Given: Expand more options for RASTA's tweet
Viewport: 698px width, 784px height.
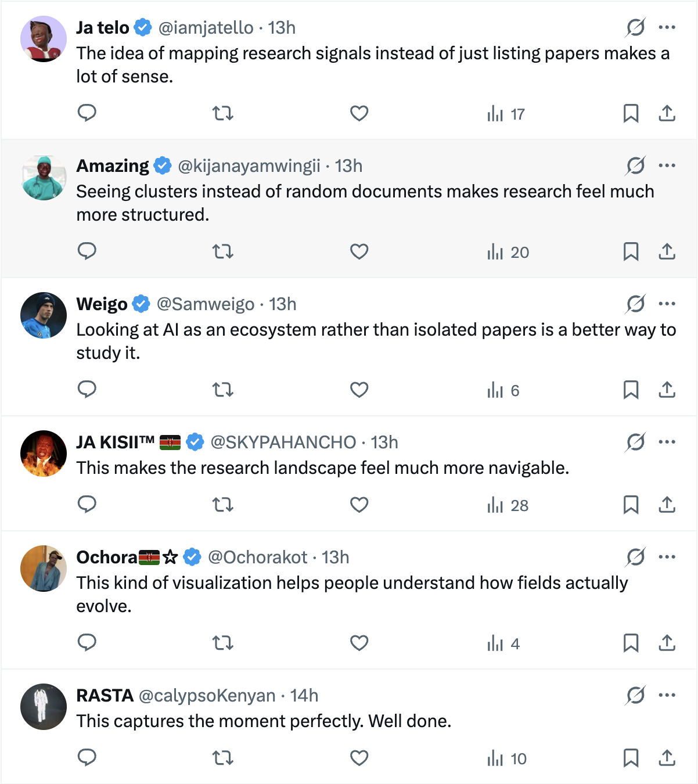Looking at the screenshot, I should point(667,695).
